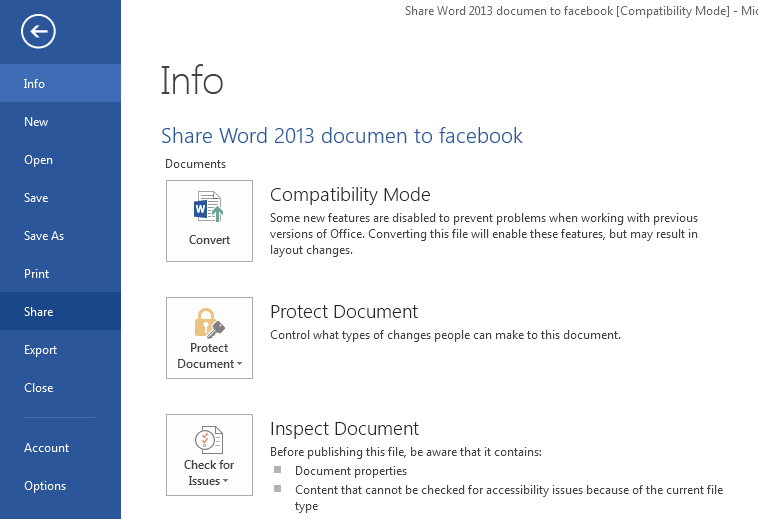This screenshot has height=519, width=758.
Task: Click the Check for Issues icon
Action: pyautogui.click(x=209, y=440)
